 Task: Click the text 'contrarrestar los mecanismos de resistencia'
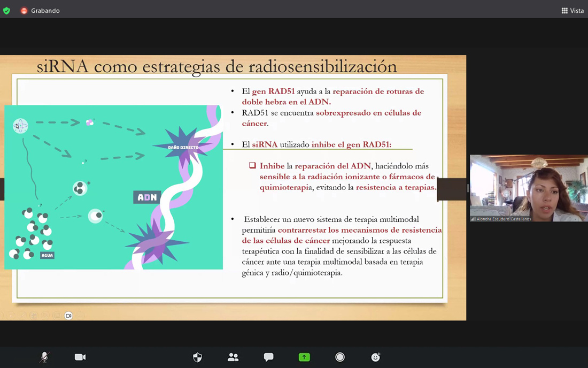click(x=360, y=229)
